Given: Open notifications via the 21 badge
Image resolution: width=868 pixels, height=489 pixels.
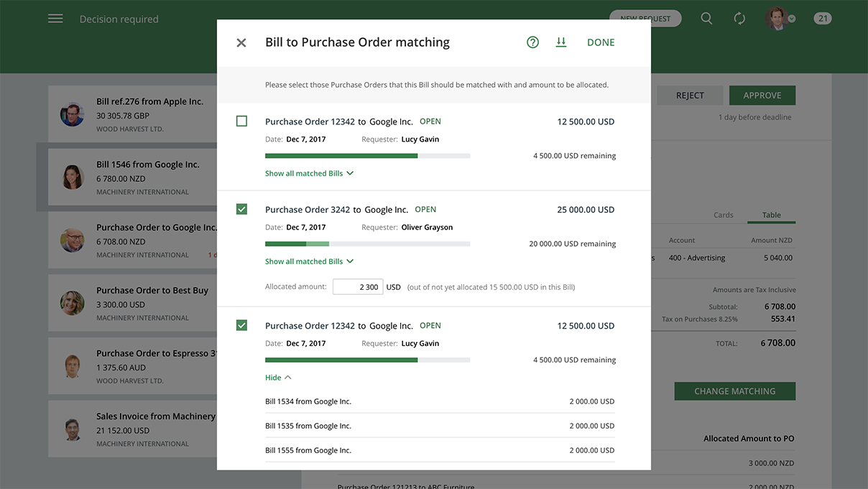Looking at the screenshot, I should pyautogui.click(x=822, y=17).
